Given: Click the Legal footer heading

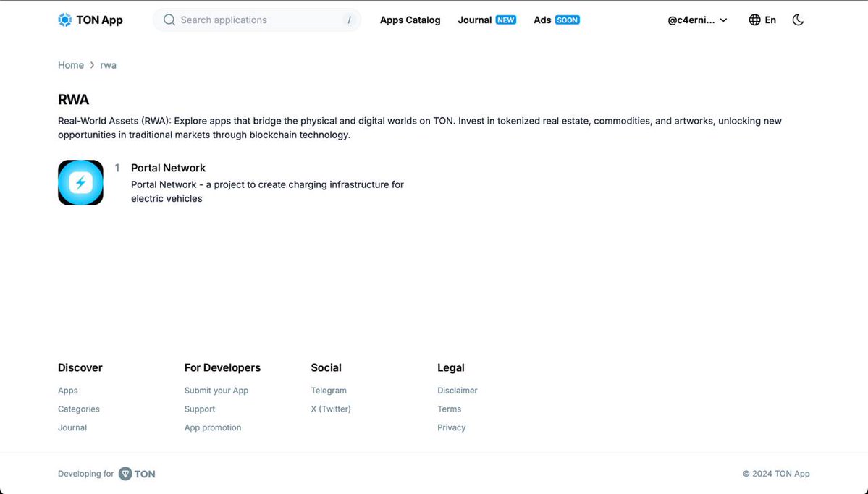Looking at the screenshot, I should point(450,368).
